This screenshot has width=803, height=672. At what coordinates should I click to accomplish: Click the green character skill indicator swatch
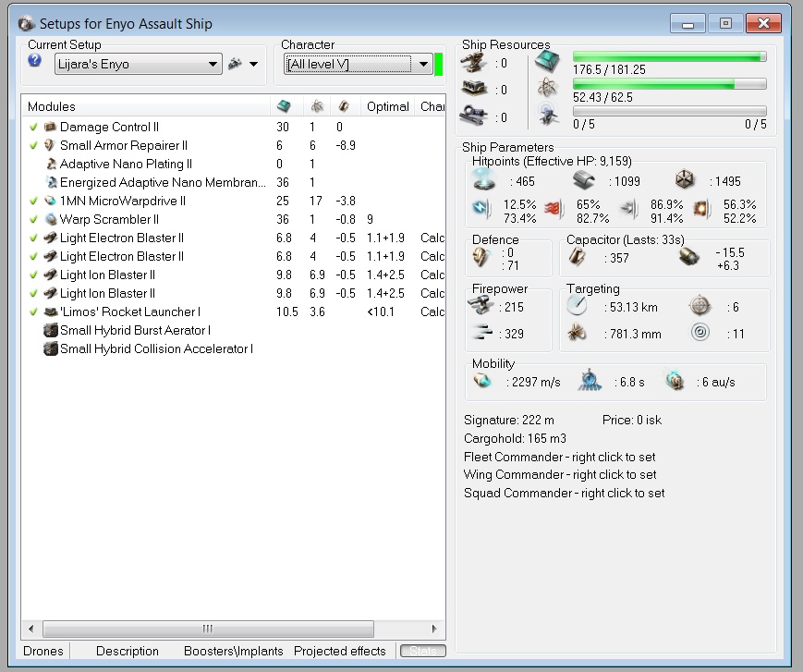pyautogui.click(x=438, y=65)
